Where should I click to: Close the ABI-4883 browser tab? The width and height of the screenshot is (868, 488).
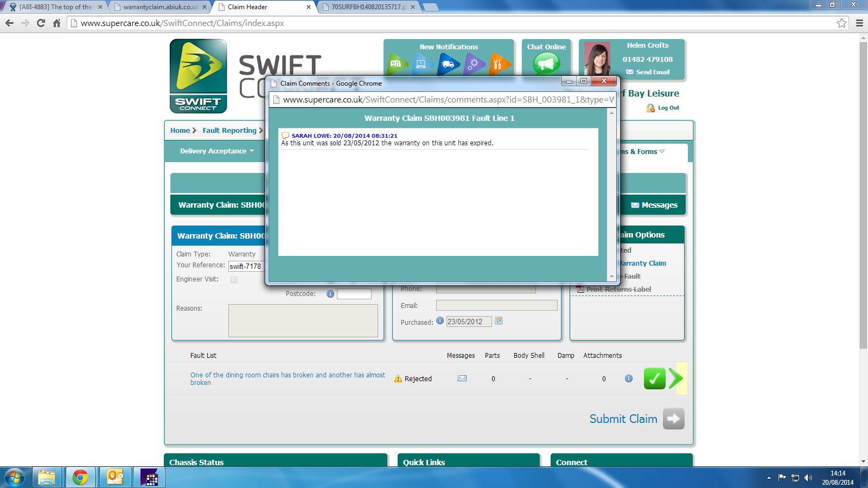(x=100, y=7)
